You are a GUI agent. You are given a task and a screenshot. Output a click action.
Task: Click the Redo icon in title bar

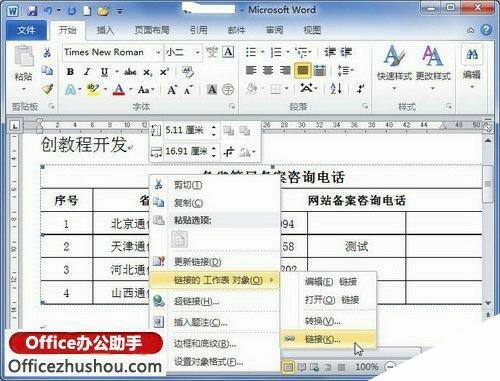point(71,11)
